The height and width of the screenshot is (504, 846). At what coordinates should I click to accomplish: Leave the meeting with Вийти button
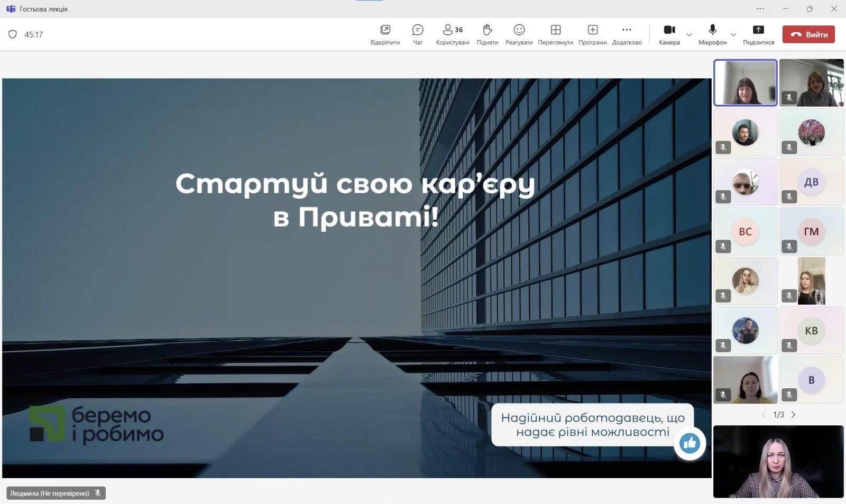click(808, 34)
